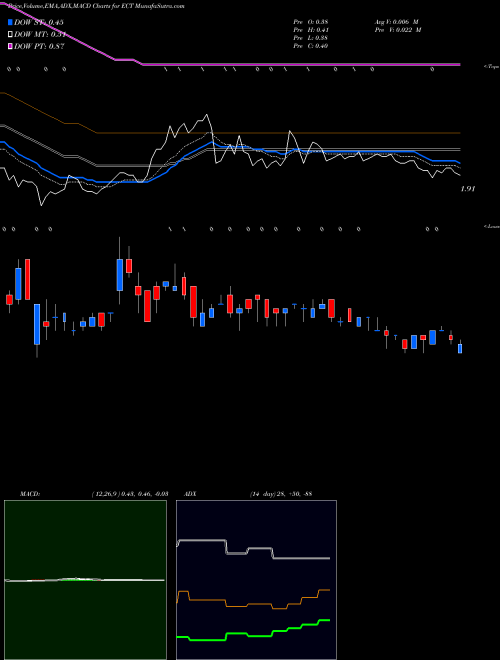This screenshot has width=500, height=660.
Task: Click the Pre H: 0.41 value
Action: tap(311, 30)
